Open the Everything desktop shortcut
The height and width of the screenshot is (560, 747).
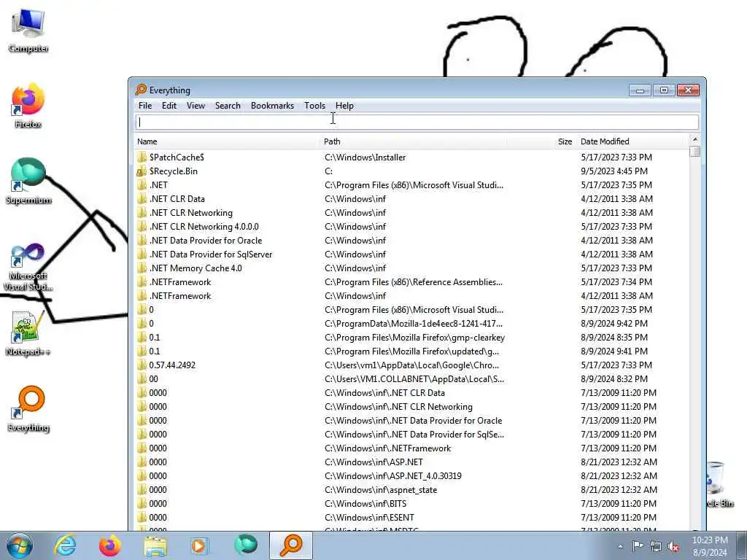click(x=28, y=410)
